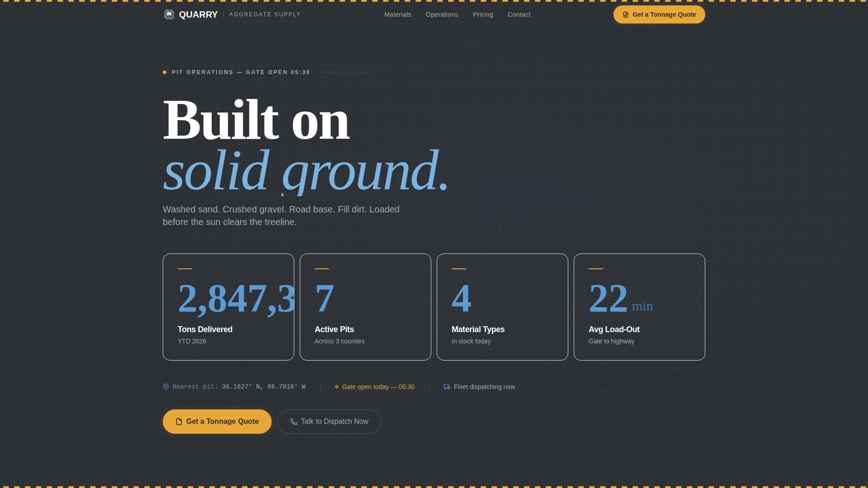868x488 pixels.
Task: Click the orange dot beside Gate open today
Action: click(x=337, y=387)
